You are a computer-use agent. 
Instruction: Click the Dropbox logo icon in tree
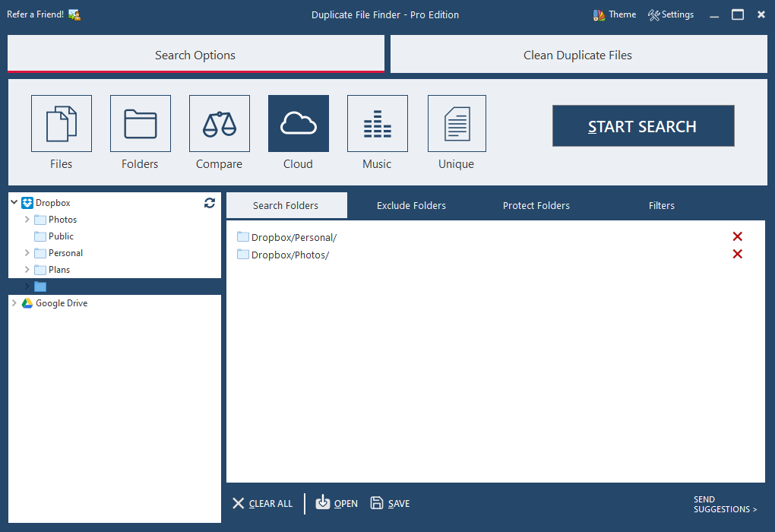coord(27,203)
